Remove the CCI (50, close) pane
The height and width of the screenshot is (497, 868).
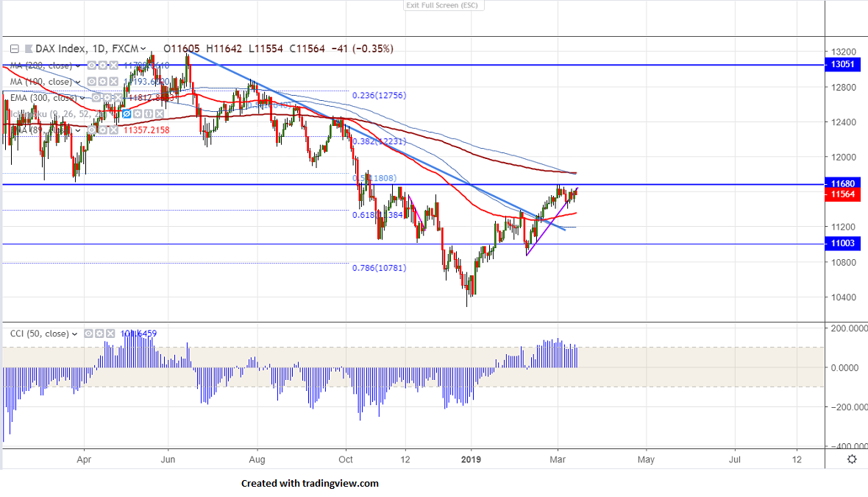pyautogui.click(x=110, y=334)
